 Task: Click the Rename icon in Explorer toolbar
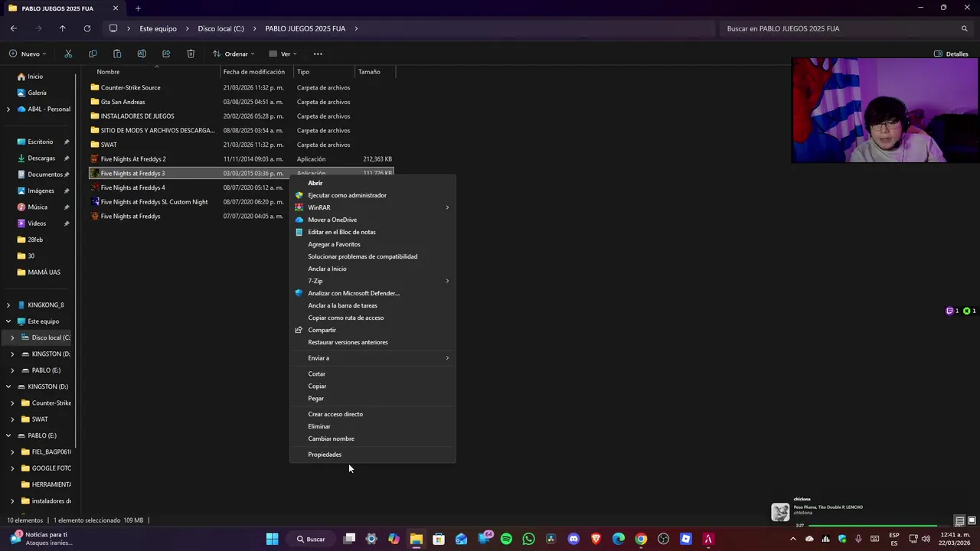coord(142,54)
